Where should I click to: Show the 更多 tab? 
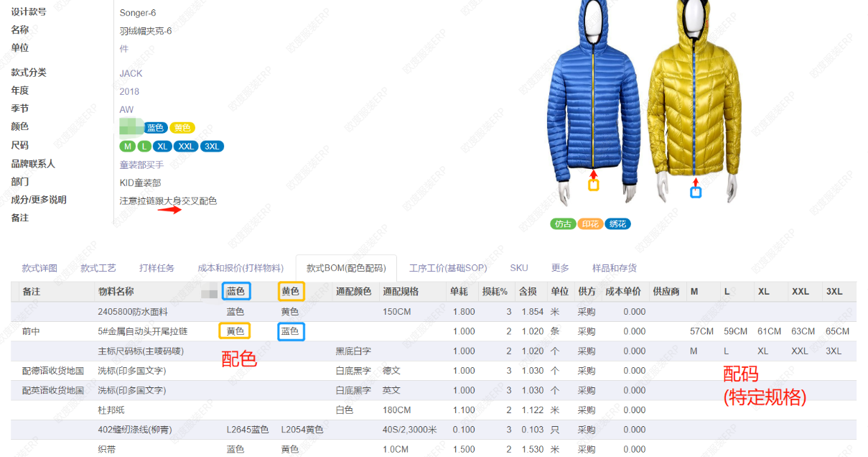pyautogui.click(x=560, y=268)
